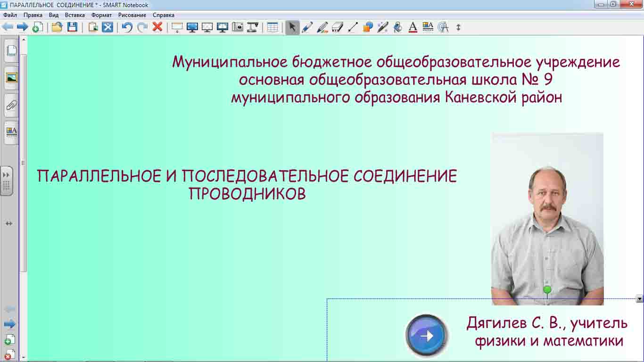This screenshot has height=362, width=644.
Task: Switch to full screen view
Action: pos(192,27)
